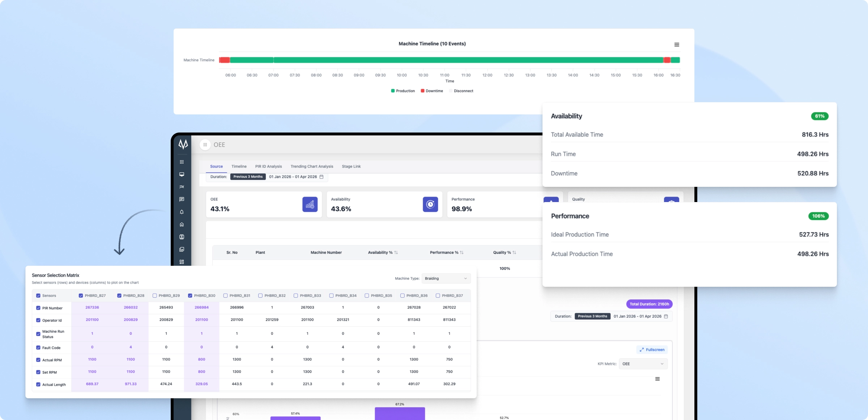Open the trend chart sidebar icon
The width and height of the screenshot is (868, 420).
tap(182, 187)
